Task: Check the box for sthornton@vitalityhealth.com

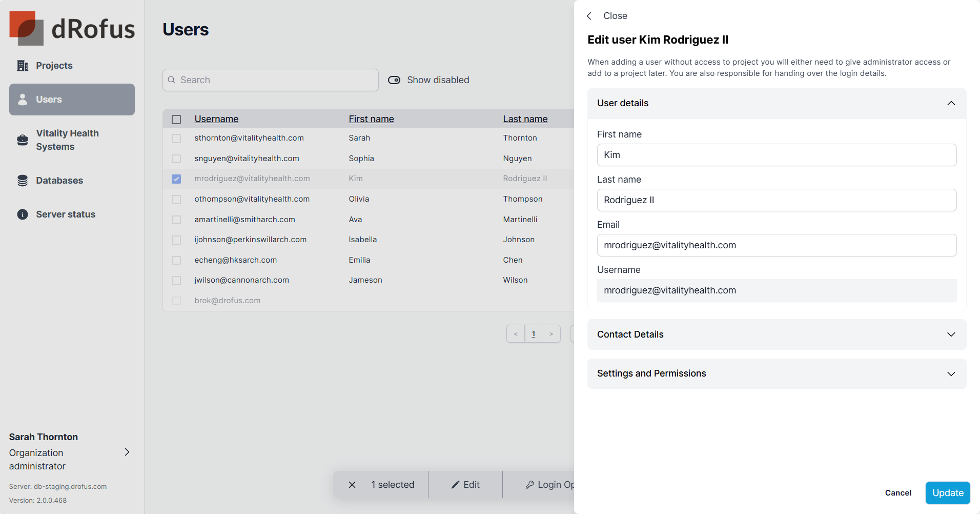Action: pos(176,139)
